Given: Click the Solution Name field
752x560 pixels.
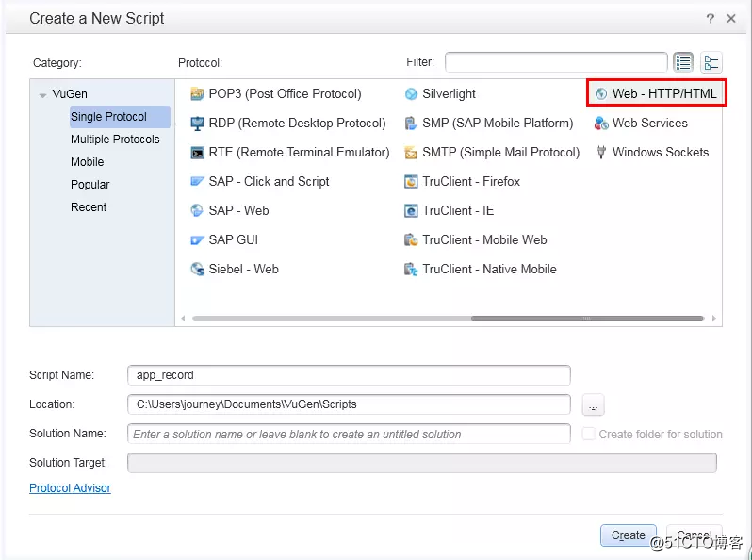Looking at the screenshot, I should pos(349,434).
